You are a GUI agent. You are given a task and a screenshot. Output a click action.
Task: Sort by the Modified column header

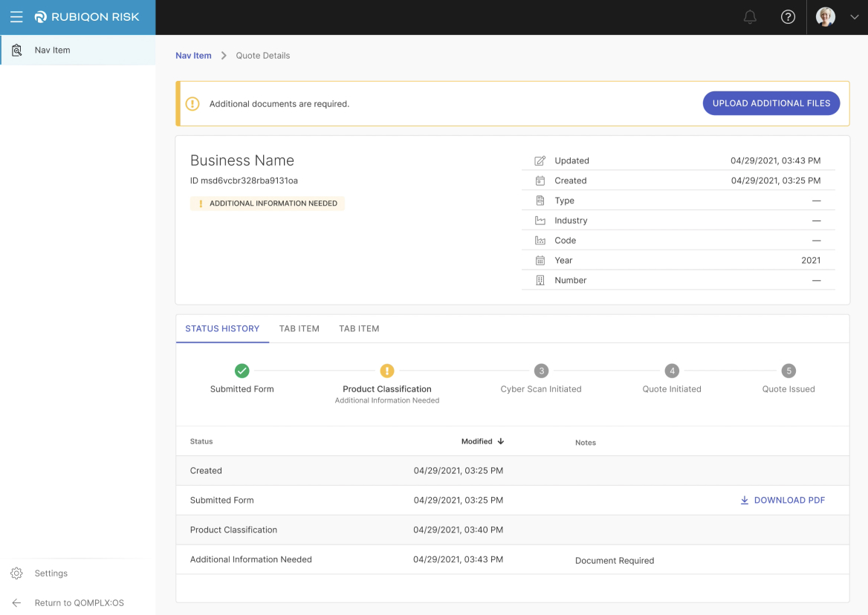click(x=483, y=441)
